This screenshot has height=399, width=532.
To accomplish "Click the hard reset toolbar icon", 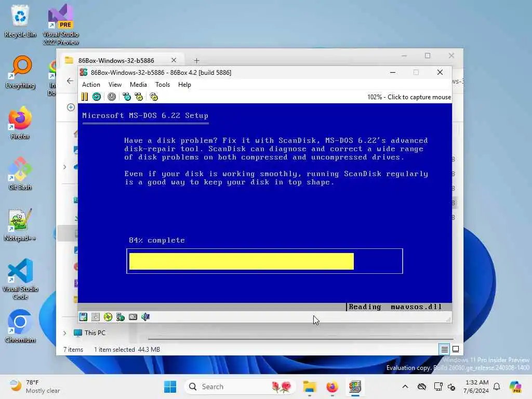I will [x=97, y=97].
